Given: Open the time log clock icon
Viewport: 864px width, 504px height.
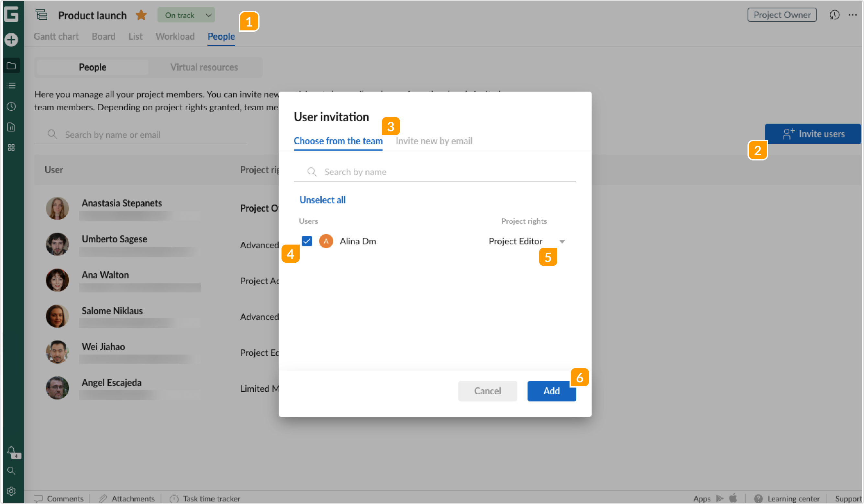Looking at the screenshot, I should tap(12, 106).
